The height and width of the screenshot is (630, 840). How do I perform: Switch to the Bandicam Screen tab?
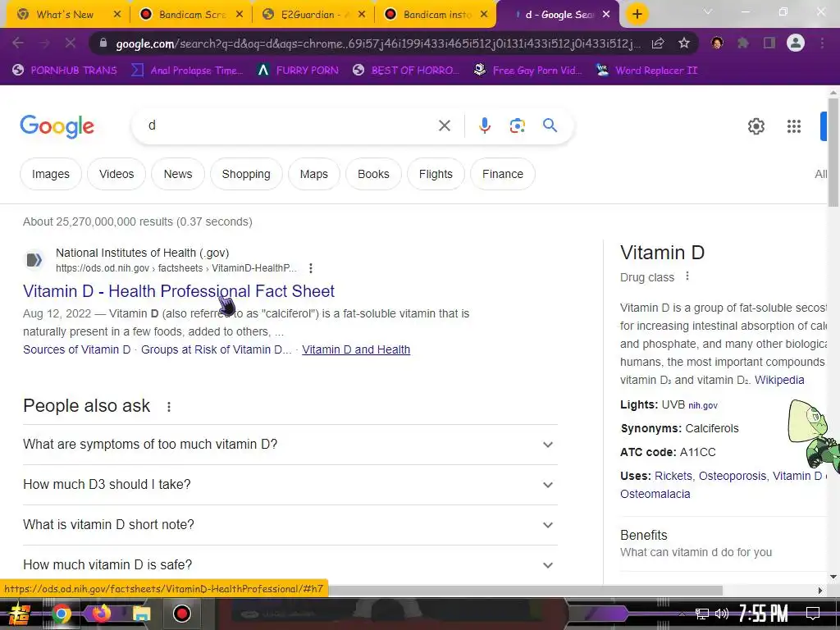(190, 15)
